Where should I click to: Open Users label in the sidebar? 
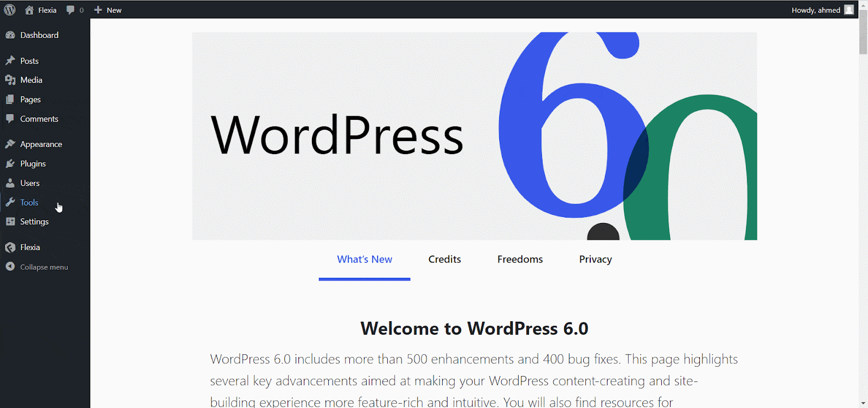30,183
